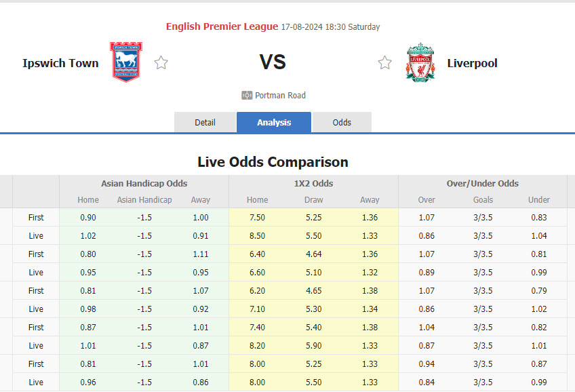This screenshot has width=575, height=392.
Task: Switch to the Detail tab
Action: click(205, 123)
